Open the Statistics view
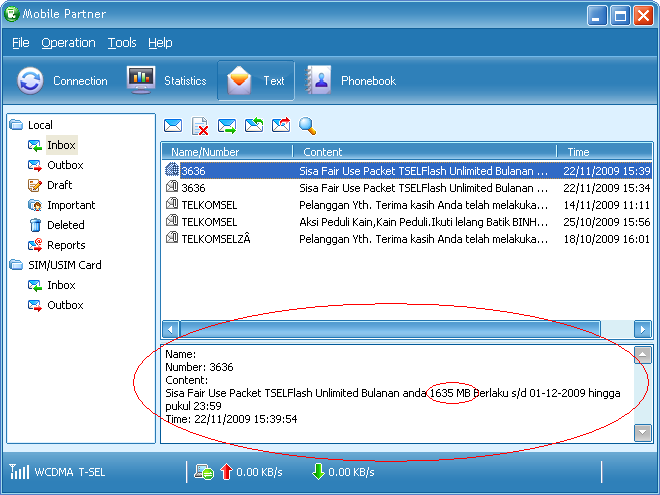Viewport: 660px width, 495px height. point(167,80)
